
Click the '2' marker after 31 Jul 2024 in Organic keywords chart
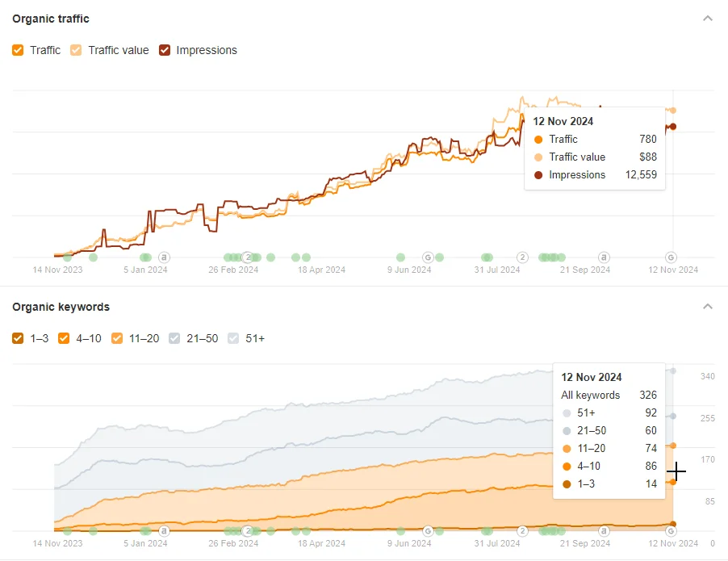[523, 531]
